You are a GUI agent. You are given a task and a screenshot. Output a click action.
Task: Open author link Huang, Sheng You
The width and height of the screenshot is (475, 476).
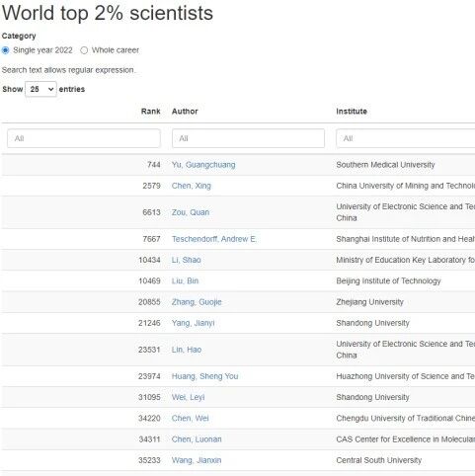point(204,376)
